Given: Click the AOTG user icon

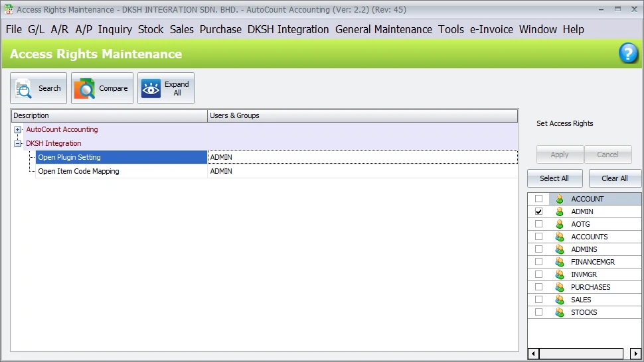Looking at the screenshot, I should coord(560,224).
